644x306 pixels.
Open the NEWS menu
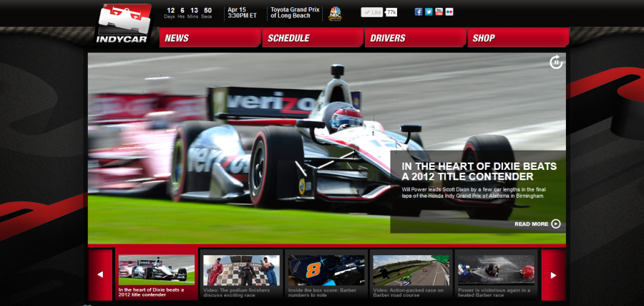click(x=210, y=38)
